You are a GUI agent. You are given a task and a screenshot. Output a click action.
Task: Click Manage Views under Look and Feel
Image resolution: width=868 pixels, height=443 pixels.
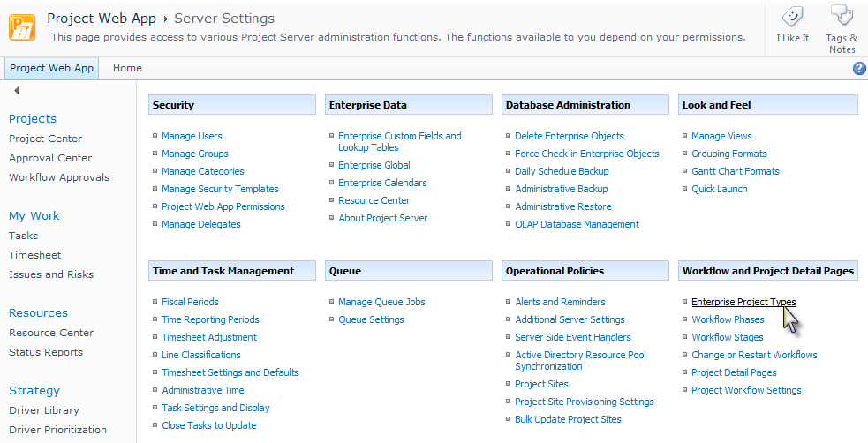pos(721,136)
